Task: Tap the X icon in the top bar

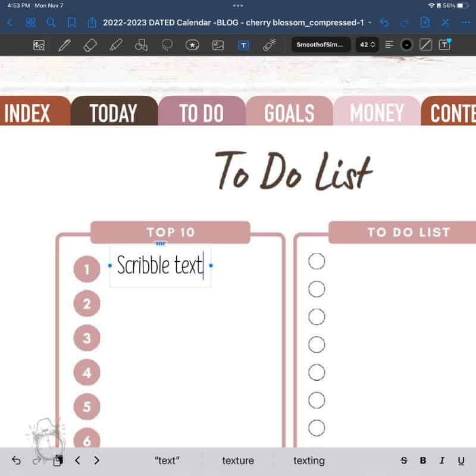Action: pos(445,23)
